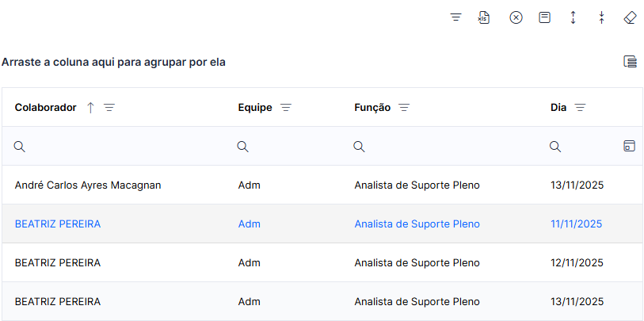644x321 pixels.
Task: Open the Colaborador column filter menu
Action: coord(109,108)
